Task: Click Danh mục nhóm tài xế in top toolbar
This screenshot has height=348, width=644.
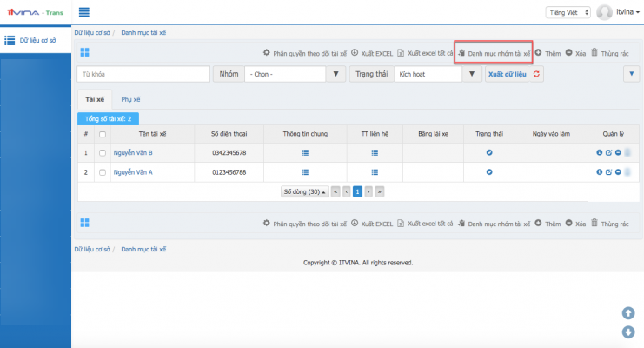Action: click(x=494, y=52)
